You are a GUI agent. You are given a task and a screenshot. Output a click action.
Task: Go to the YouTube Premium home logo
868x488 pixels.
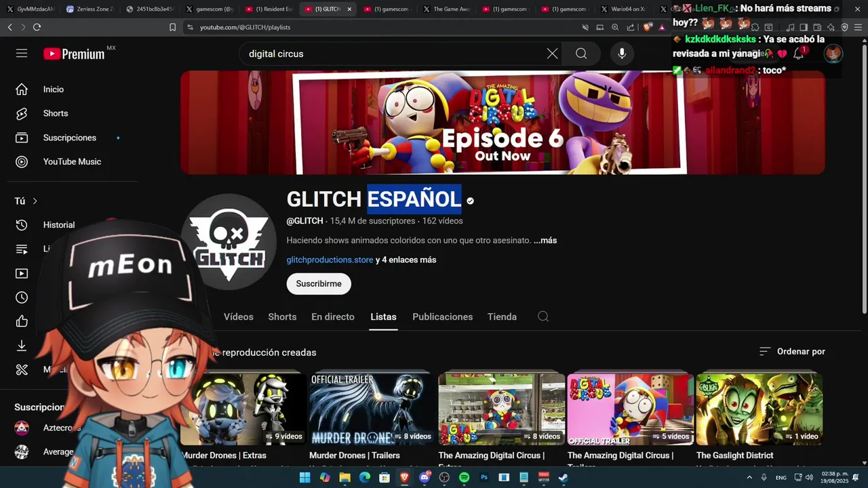75,54
